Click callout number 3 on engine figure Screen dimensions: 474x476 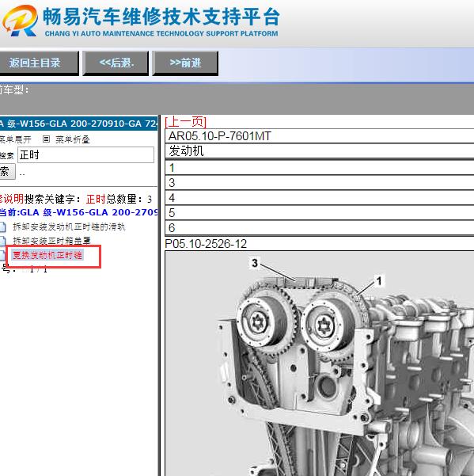255,263
